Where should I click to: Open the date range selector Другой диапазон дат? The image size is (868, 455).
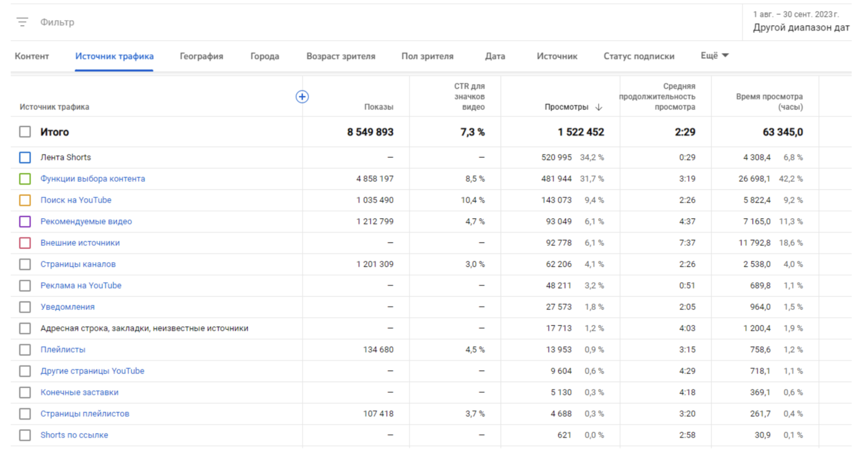pos(801,27)
